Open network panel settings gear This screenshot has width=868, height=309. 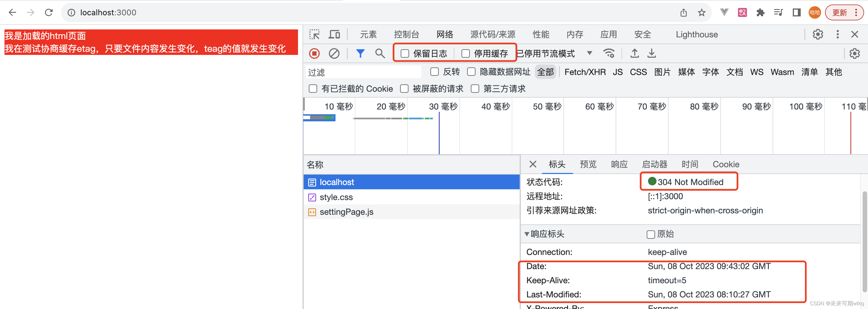(854, 54)
